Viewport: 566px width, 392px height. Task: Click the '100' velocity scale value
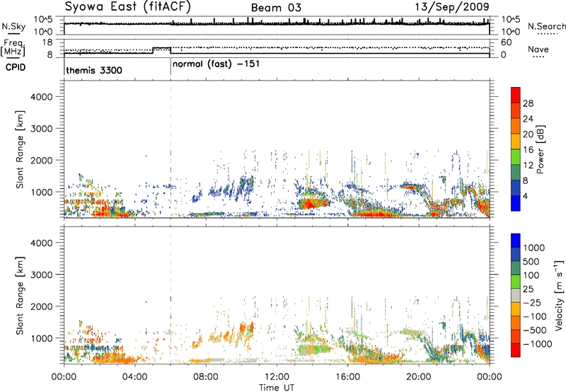[x=531, y=275]
